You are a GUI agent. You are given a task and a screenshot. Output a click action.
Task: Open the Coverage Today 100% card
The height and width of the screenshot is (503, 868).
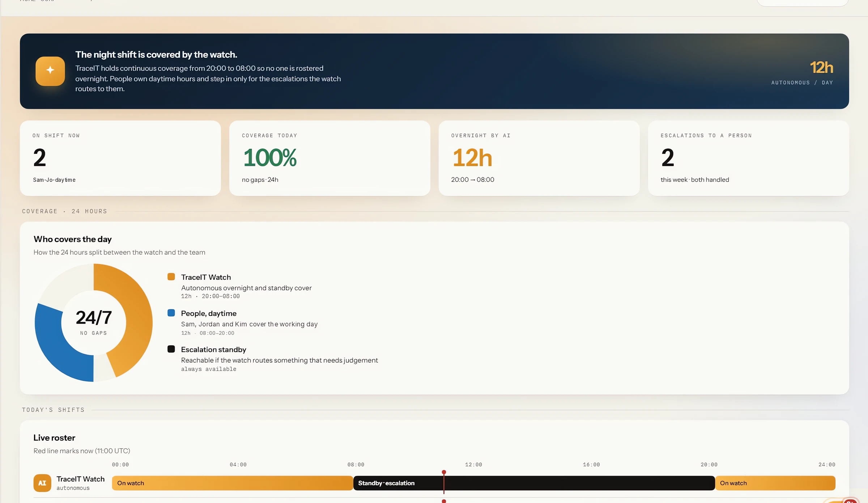click(x=329, y=158)
